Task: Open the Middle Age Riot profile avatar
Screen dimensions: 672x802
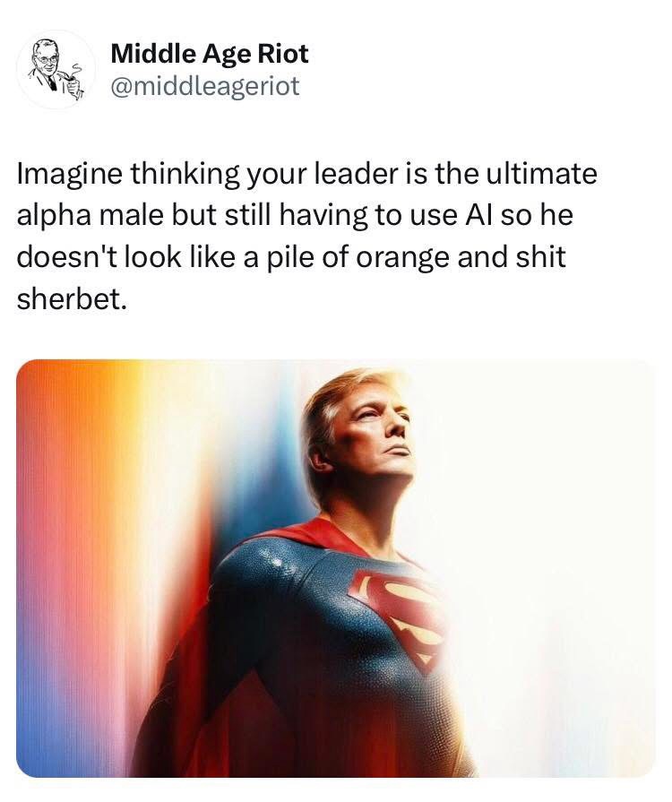Action: (x=56, y=70)
